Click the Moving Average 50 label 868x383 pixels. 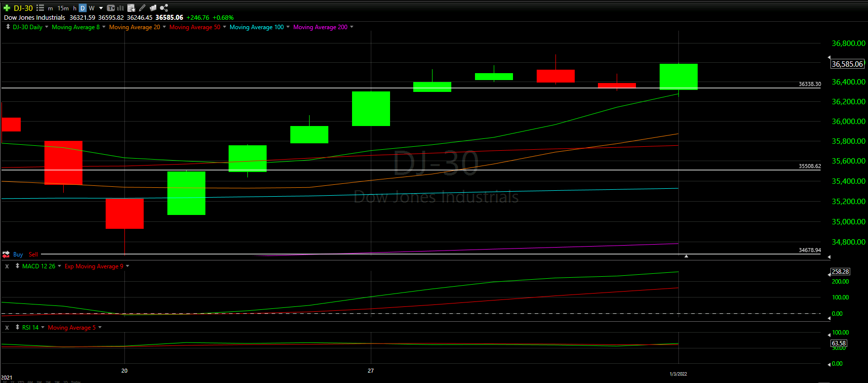pyautogui.click(x=195, y=27)
